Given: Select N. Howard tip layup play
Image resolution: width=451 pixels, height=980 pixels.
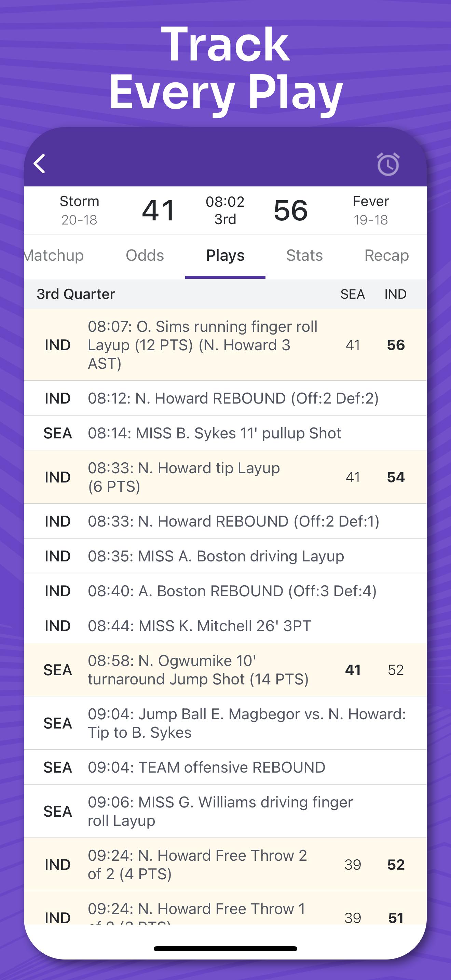Looking at the screenshot, I should tap(184, 477).
